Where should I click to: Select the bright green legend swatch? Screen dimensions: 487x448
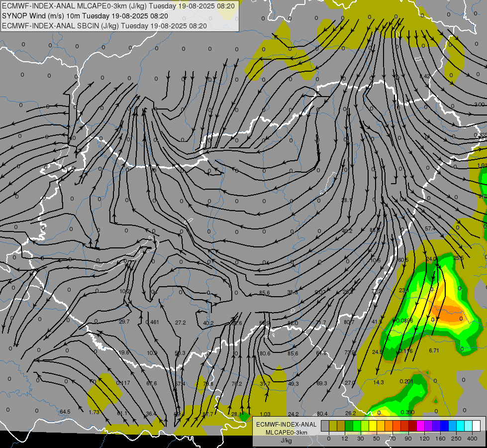pos(357,426)
